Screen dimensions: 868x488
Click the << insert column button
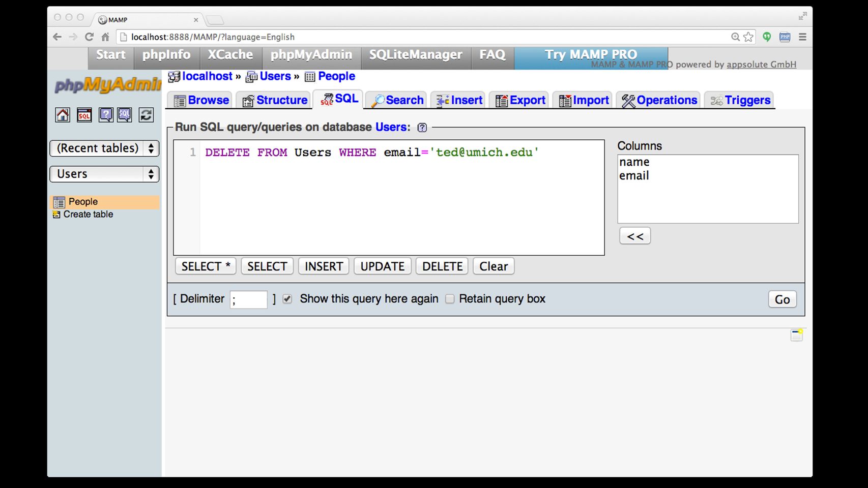click(x=635, y=236)
